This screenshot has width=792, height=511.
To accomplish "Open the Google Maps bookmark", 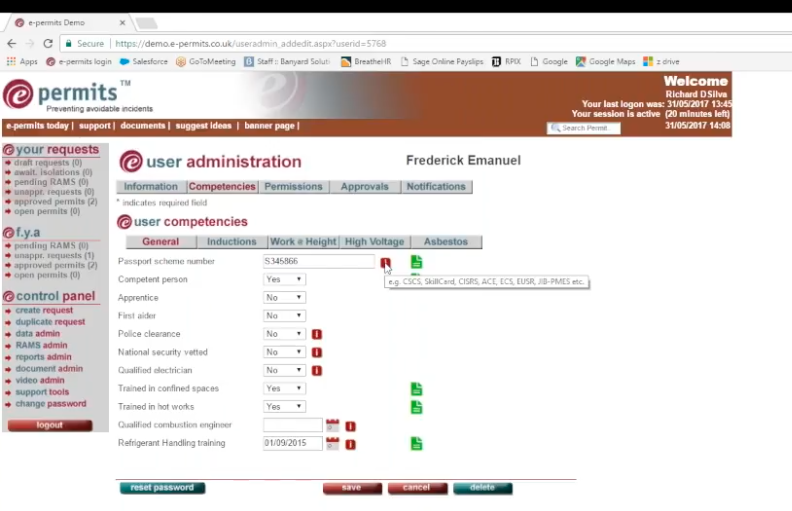I will tap(605, 62).
